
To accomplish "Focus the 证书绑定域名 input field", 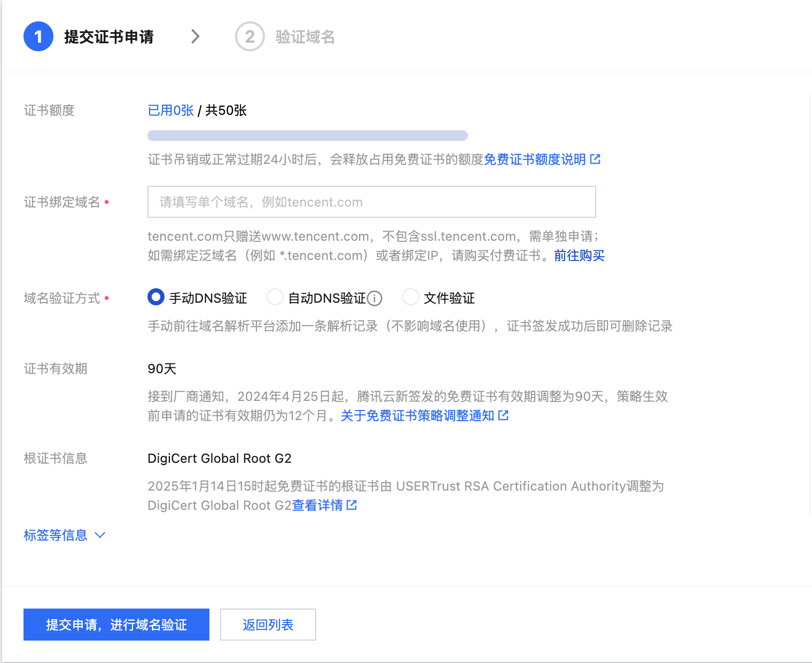I will point(372,202).
